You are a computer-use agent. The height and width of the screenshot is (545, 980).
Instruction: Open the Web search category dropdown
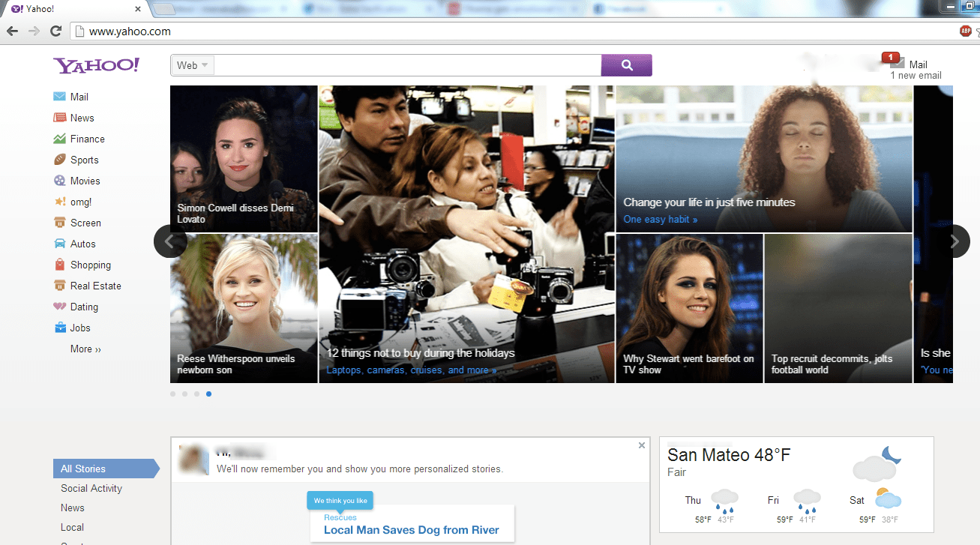pyautogui.click(x=192, y=65)
